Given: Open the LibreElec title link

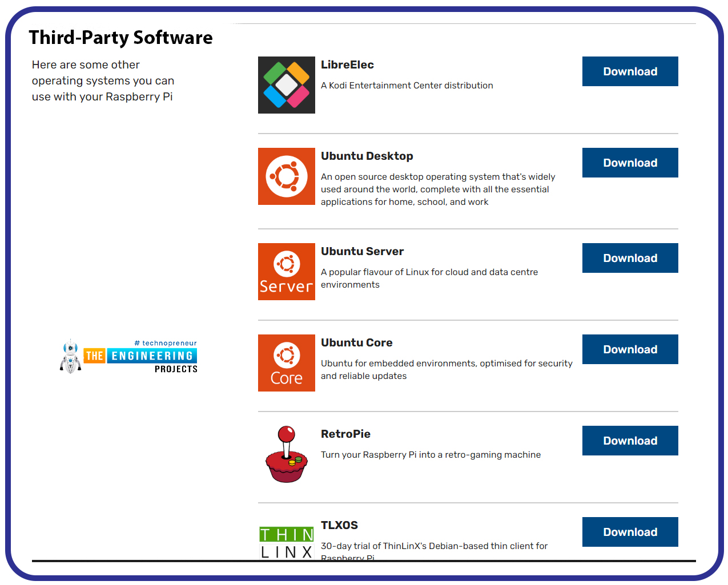Looking at the screenshot, I should (x=347, y=65).
